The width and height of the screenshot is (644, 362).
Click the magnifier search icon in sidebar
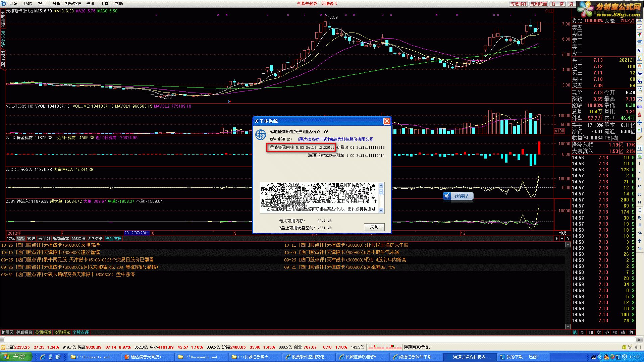(x=640, y=89)
